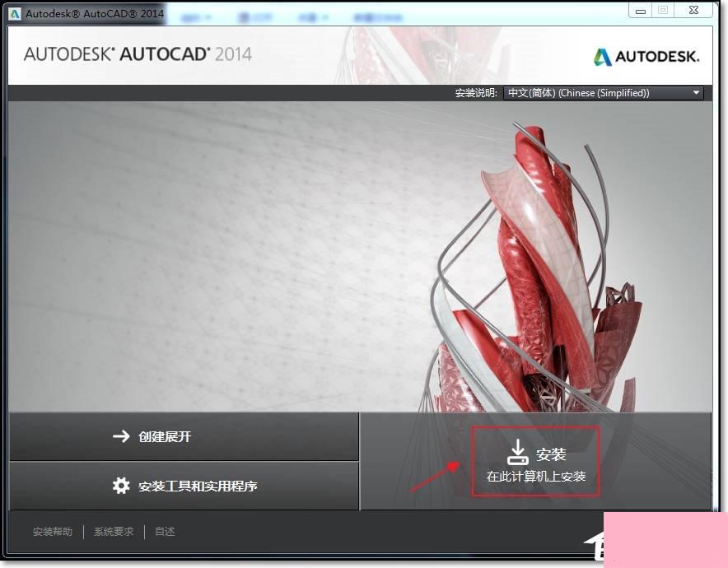Open 安装工具和实用程序 option
The image size is (728, 568).
click(184, 486)
